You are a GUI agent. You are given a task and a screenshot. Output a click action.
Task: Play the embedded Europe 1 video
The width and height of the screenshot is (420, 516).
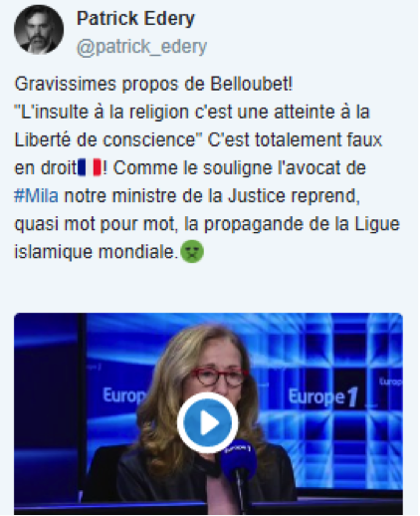(207, 423)
